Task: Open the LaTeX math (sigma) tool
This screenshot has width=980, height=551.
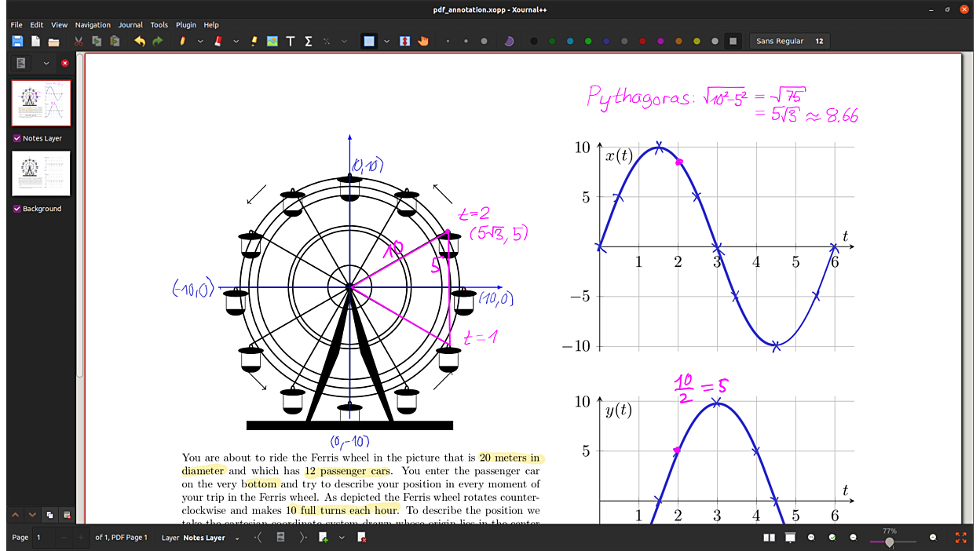Action: pyautogui.click(x=309, y=42)
